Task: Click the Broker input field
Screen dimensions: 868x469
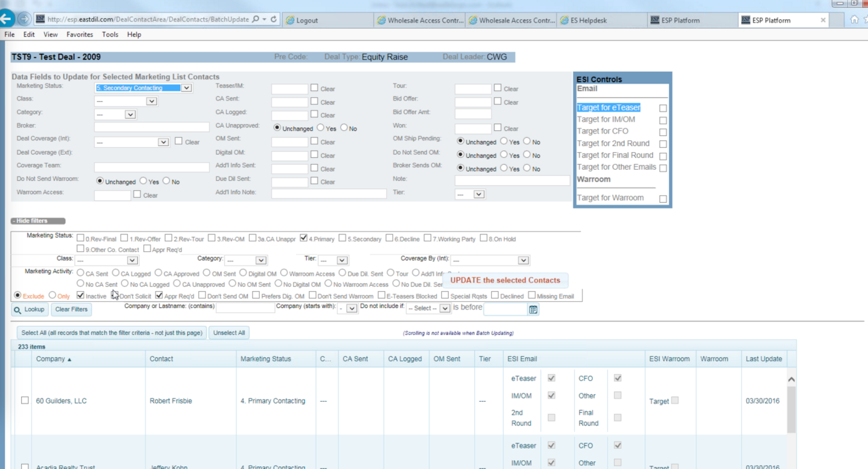Action: [x=152, y=127]
